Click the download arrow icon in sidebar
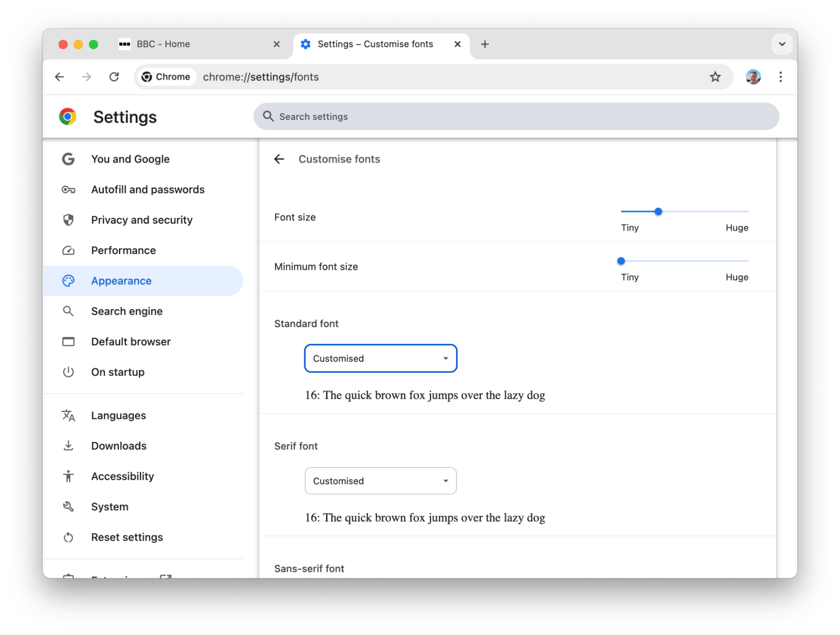 [x=68, y=446]
